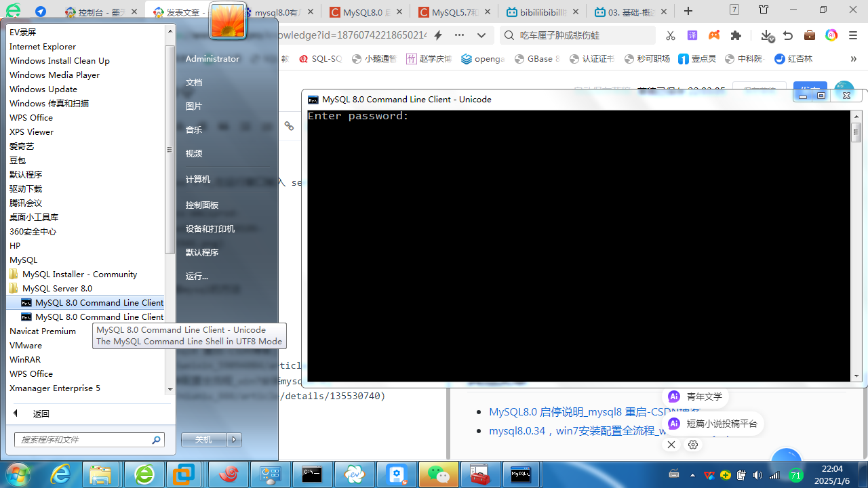Click the user account flower picture

pyautogui.click(x=228, y=21)
